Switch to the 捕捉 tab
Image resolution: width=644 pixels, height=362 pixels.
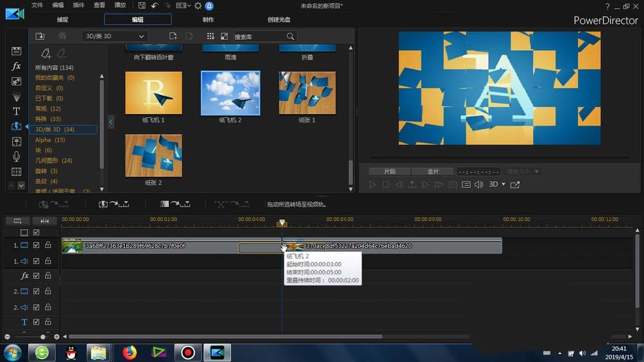tap(62, 19)
